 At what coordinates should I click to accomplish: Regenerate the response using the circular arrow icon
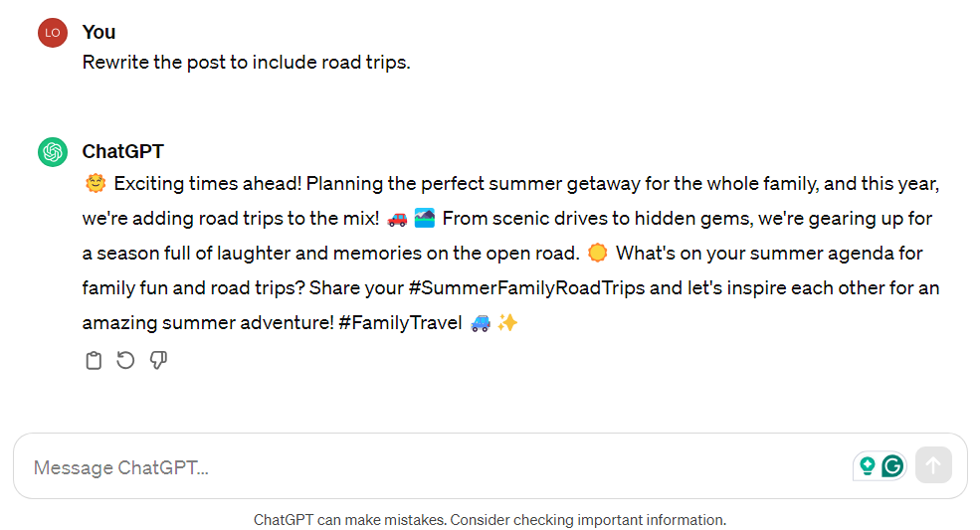pyautogui.click(x=125, y=360)
